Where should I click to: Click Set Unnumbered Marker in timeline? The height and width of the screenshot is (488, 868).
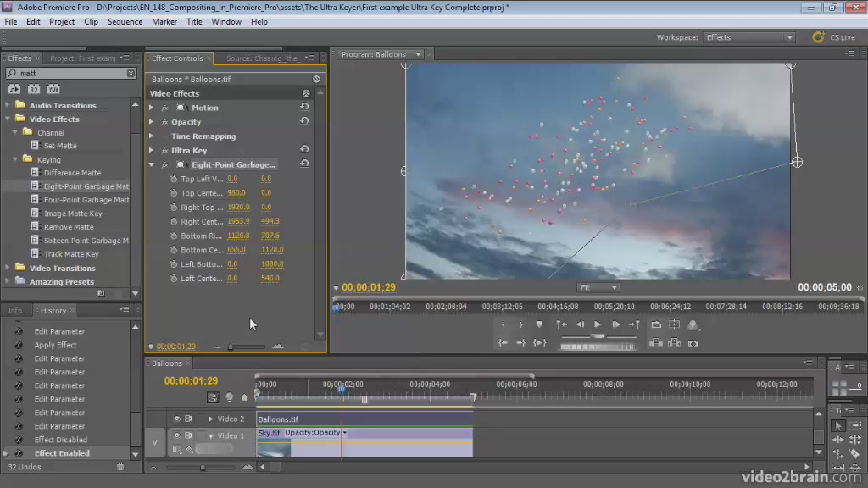click(x=244, y=397)
